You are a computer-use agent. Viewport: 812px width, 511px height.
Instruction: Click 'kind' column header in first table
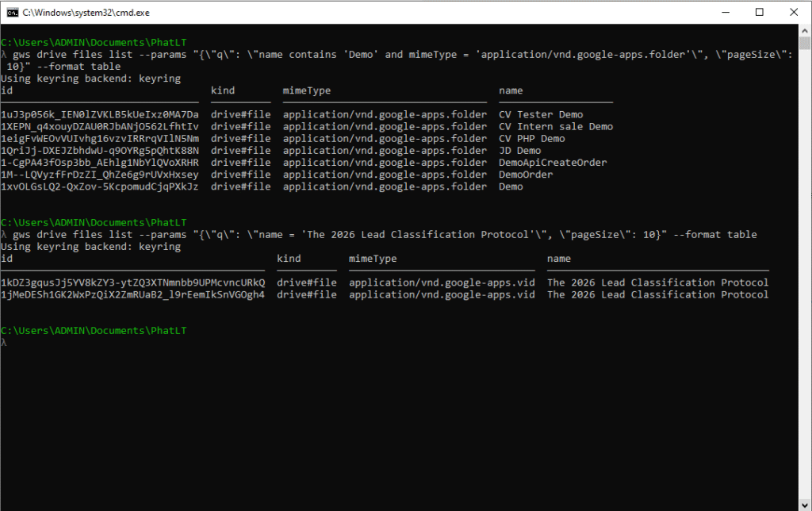pyautogui.click(x=223, y=91)
